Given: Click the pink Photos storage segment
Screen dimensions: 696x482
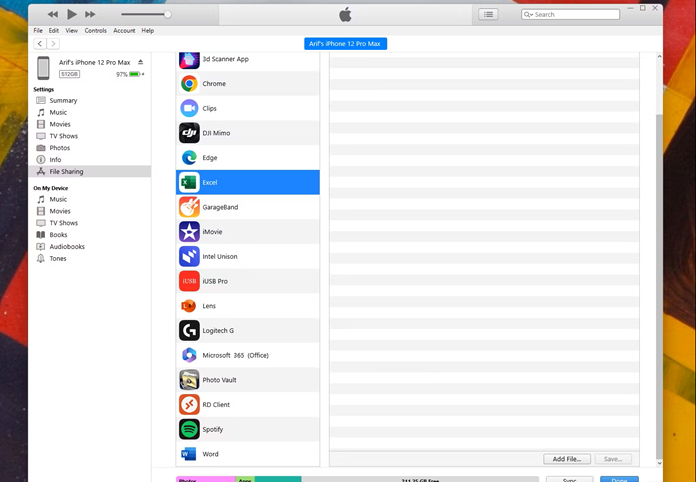Looking at the screenshot, I should (206, 479).
